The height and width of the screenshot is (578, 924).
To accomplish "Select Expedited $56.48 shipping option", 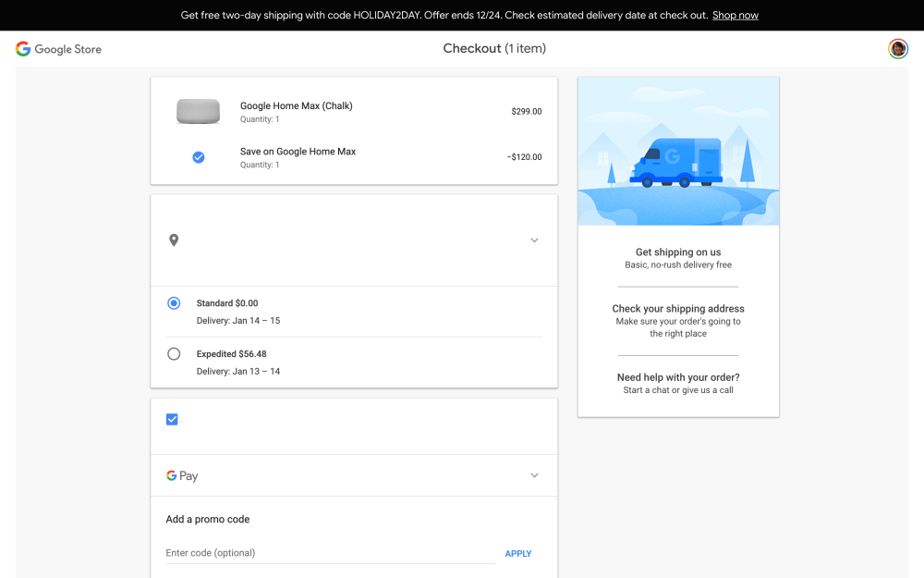I will [x=174, y=354].
